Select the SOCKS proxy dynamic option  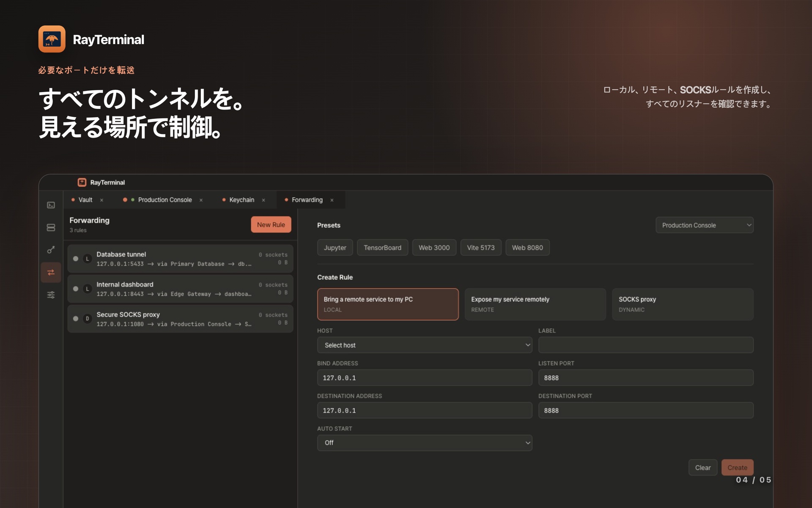tap(683, 304)
